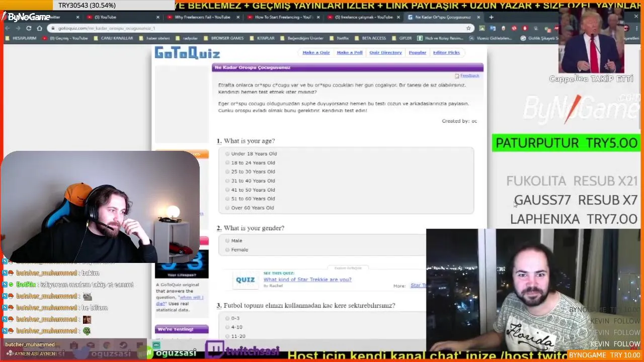This screenshot has width=644, height=362.
Task: Open a new browser tab
Action: tap(491, 17)
